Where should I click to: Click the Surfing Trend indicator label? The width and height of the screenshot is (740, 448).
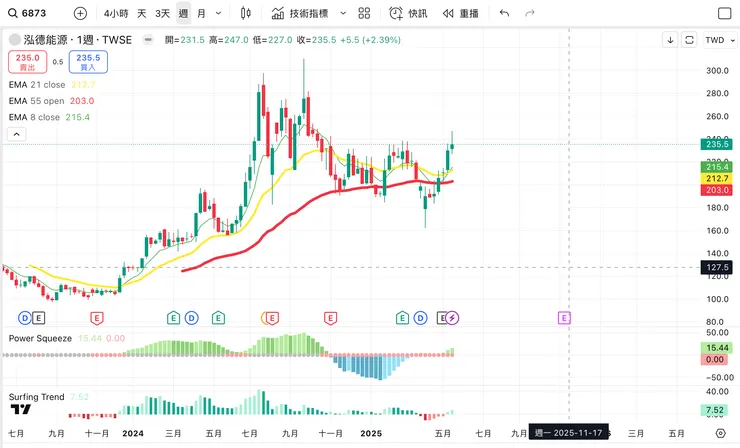click(36, 397)
